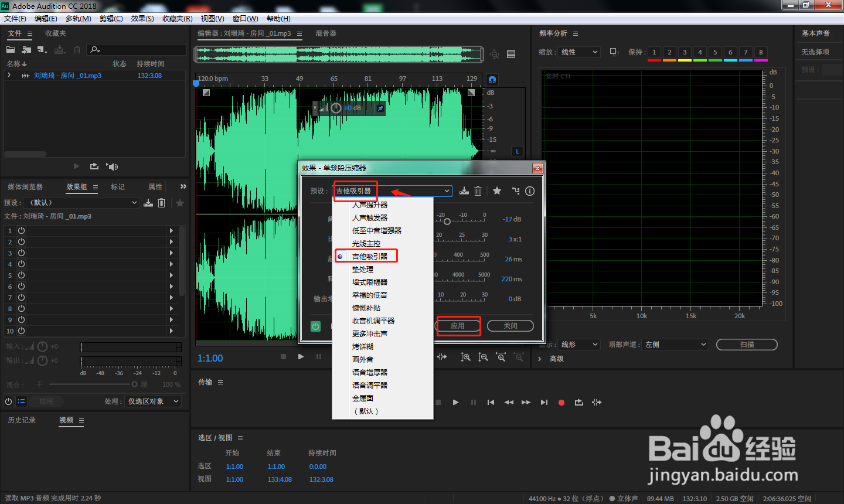
Task: Favorite the effects rack preset with star icon
Action: 180,203
